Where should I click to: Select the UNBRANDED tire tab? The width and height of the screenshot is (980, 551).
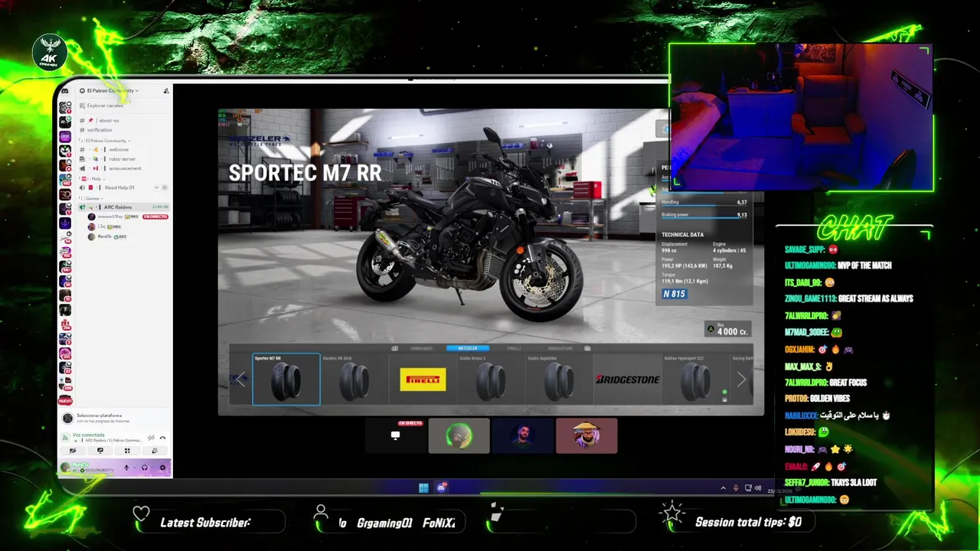click(x=421, y=348)
